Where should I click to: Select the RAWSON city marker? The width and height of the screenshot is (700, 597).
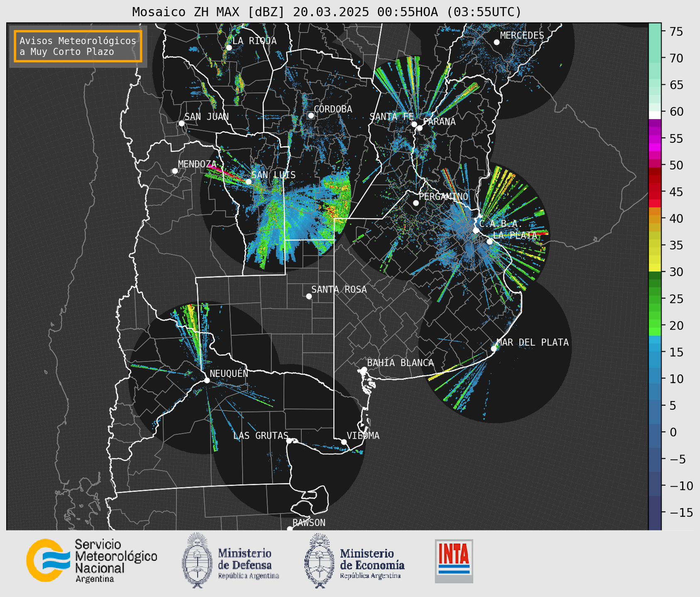point(290,529)
